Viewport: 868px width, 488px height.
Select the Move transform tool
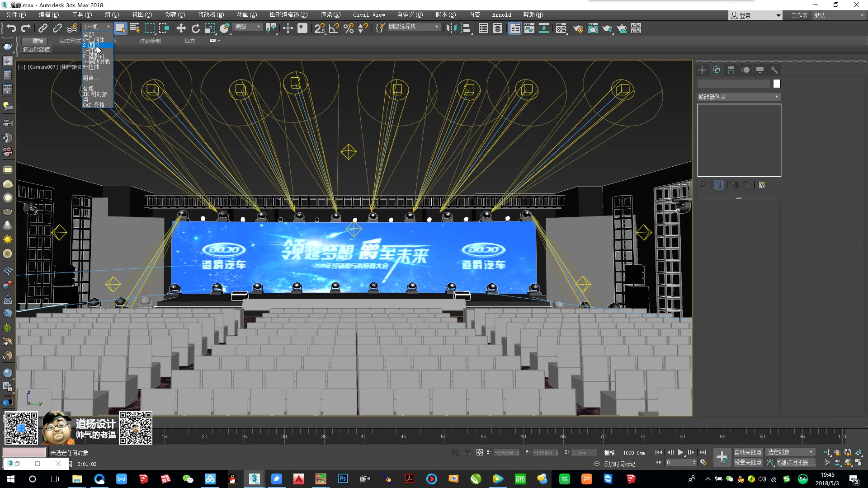(181, 28)
